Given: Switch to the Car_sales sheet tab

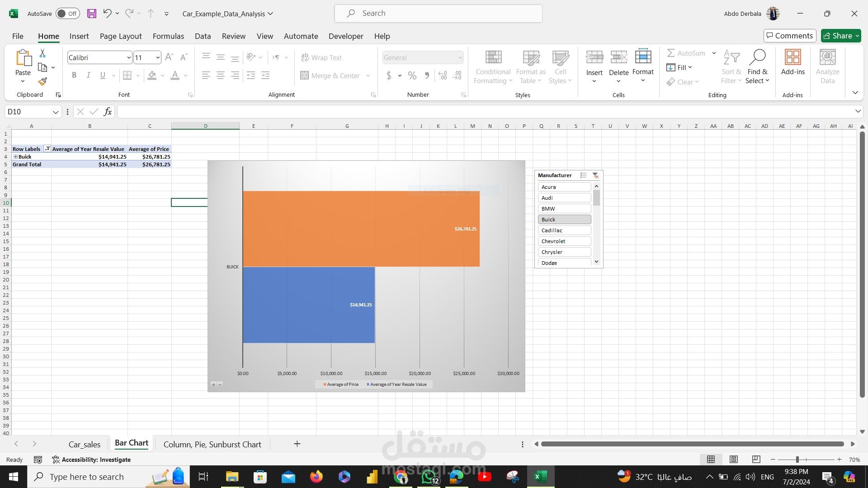Looking at the screenshot, I should [85, 444].
